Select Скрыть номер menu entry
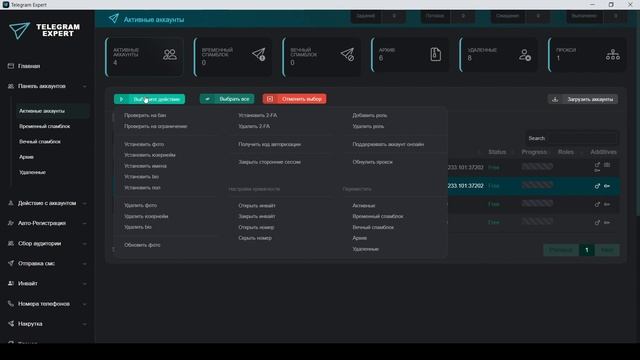This screenshot has height=360, width=640. (255, 238)
